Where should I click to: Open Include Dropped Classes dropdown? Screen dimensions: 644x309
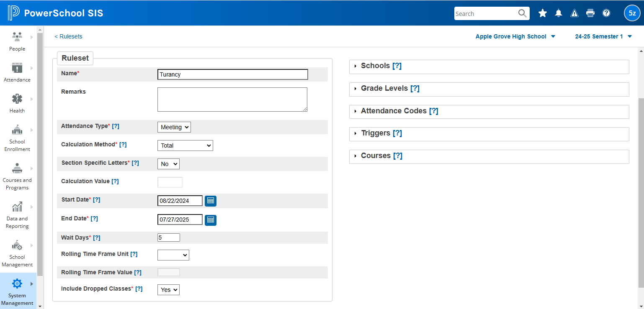tap(168, 289)
